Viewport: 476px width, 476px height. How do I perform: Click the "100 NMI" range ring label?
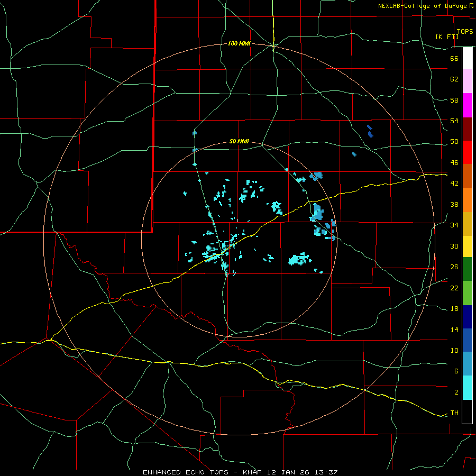tap(239, 44)
